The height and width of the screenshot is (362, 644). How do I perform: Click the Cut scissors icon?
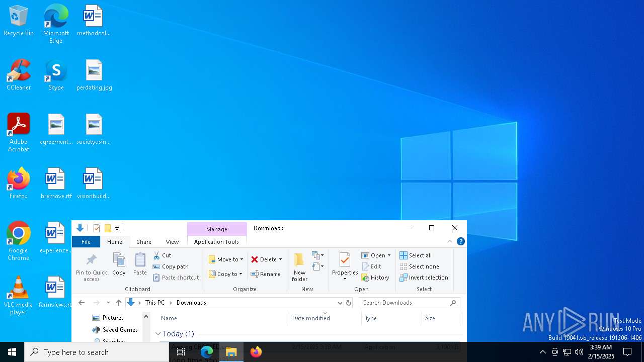[156, 255]
